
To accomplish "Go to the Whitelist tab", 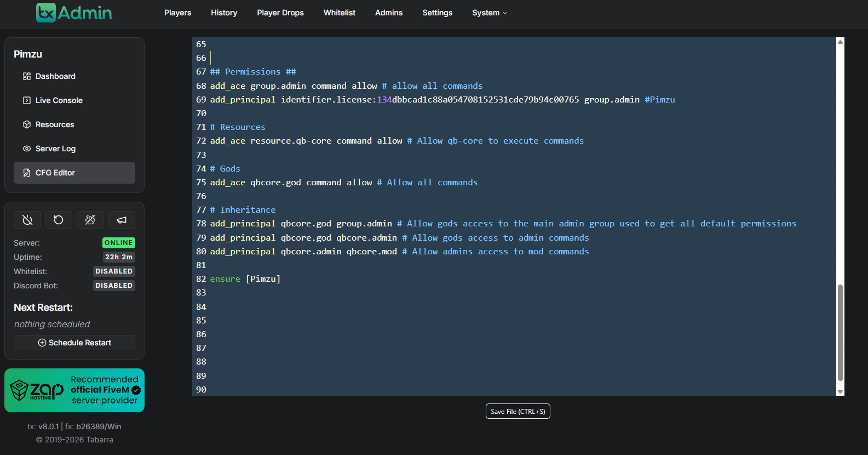I will 340,13.
